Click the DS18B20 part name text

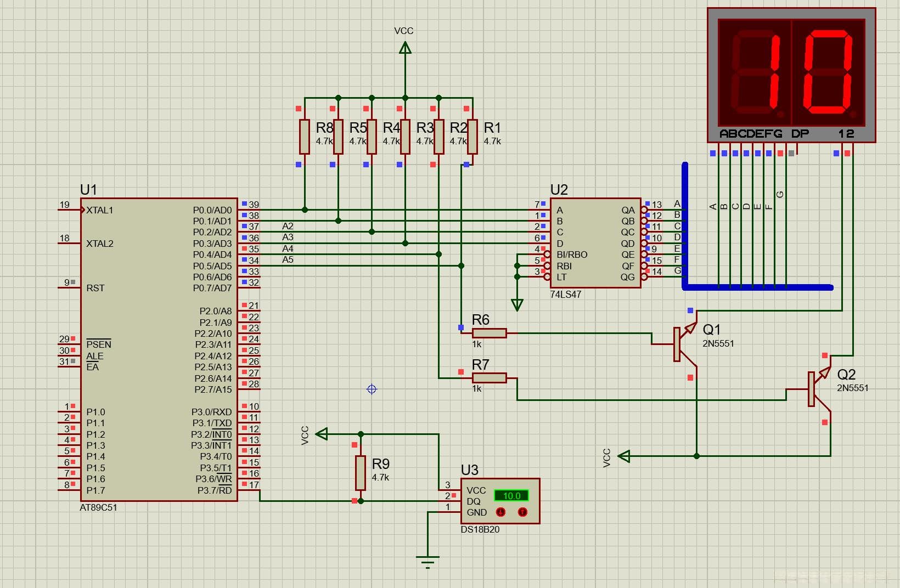point(480,529)
